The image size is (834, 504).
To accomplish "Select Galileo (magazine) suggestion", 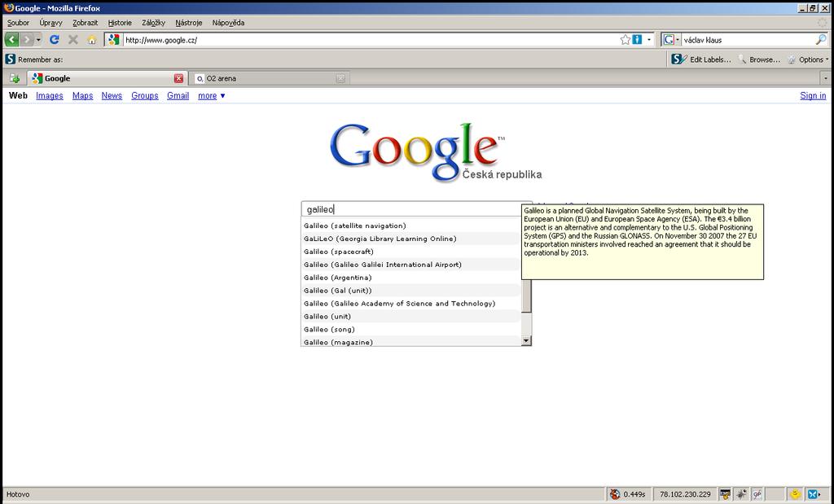I will (411, 341).
